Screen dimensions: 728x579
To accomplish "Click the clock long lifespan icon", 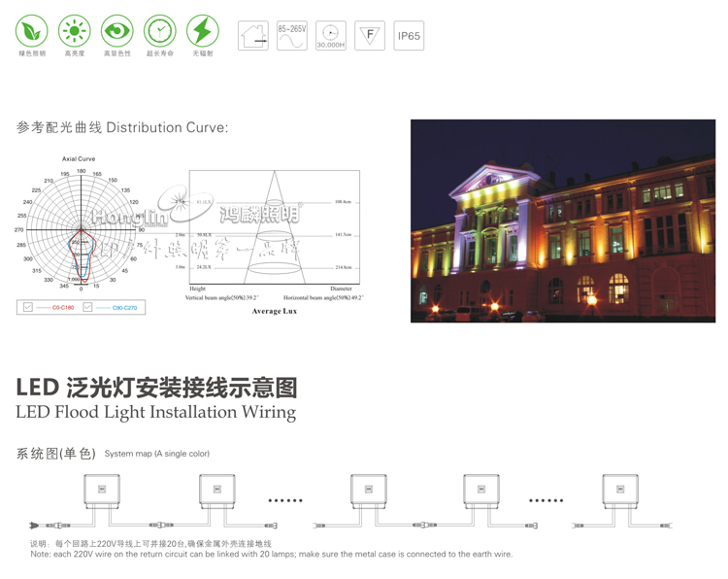I will (x=160, y=31).
